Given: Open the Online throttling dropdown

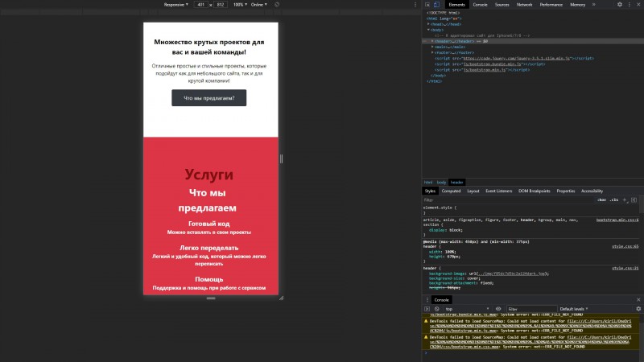Looking at the screenshot, I should [x=259, y=5].
